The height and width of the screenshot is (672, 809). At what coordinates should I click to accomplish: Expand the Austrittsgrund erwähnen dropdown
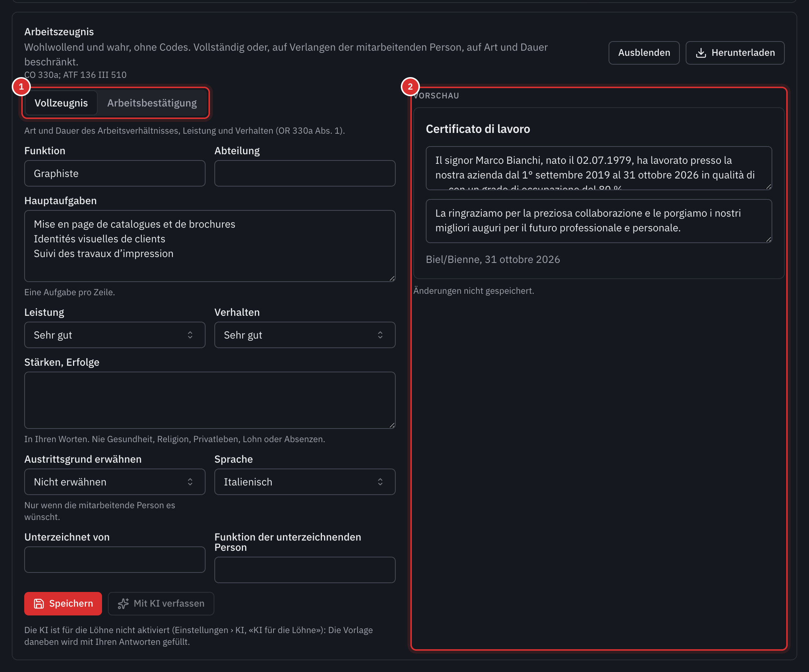115,482
